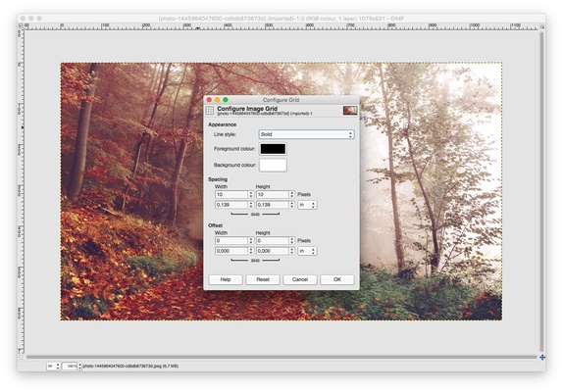
Task: Click stepper arrows of Offset Height inches
Action: (292, 251)
